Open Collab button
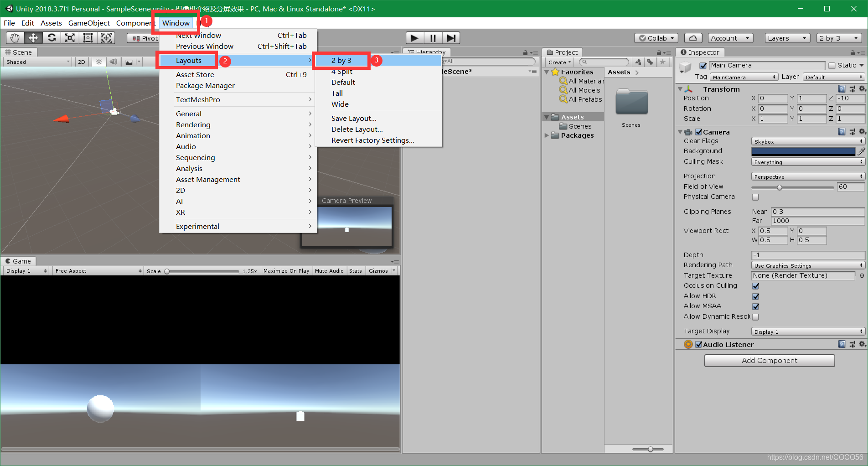This screenshot has height=466, width=868. click(x=656, y=38)
